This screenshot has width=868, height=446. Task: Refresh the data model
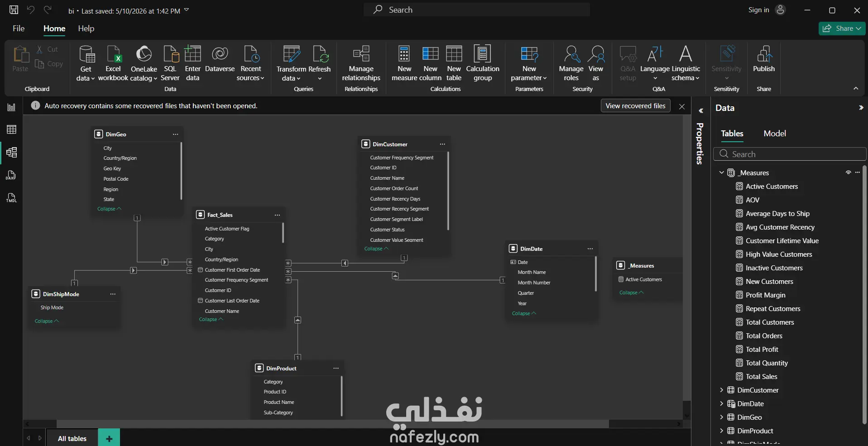coord(320,63)
